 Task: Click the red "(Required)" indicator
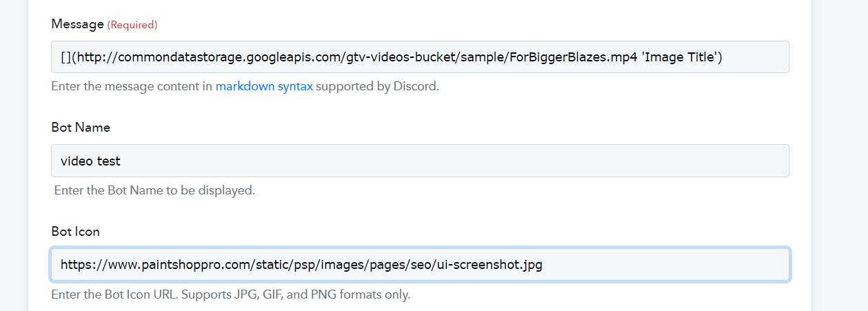[x=132, y=25]
